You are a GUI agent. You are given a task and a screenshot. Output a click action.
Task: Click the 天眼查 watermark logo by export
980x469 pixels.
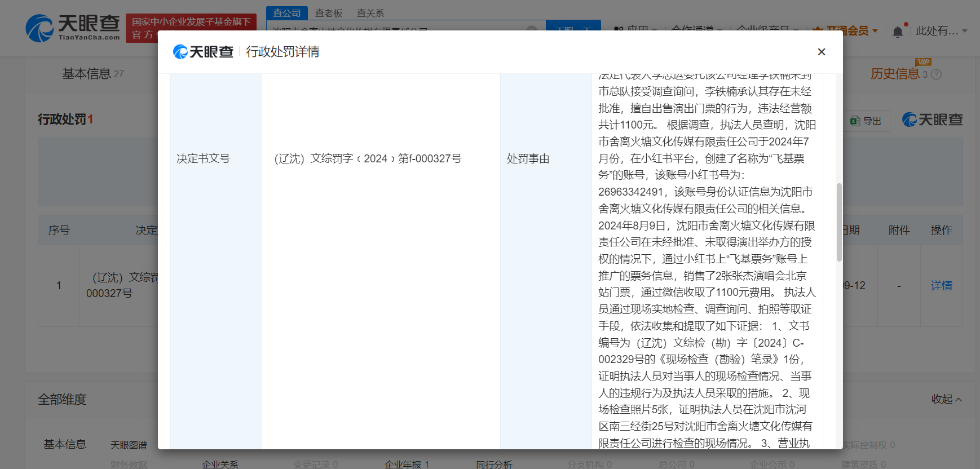(x=932, y=120)
